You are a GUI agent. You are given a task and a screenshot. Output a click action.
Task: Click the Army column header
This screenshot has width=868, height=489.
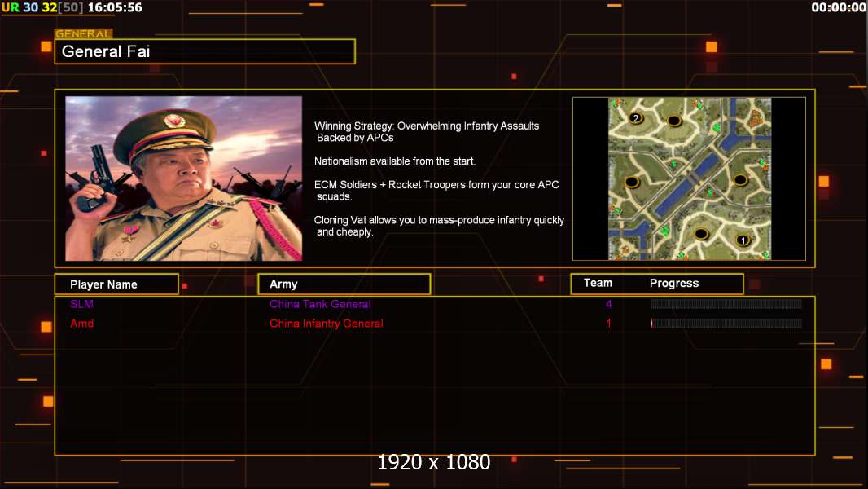(x=344, y=284)
